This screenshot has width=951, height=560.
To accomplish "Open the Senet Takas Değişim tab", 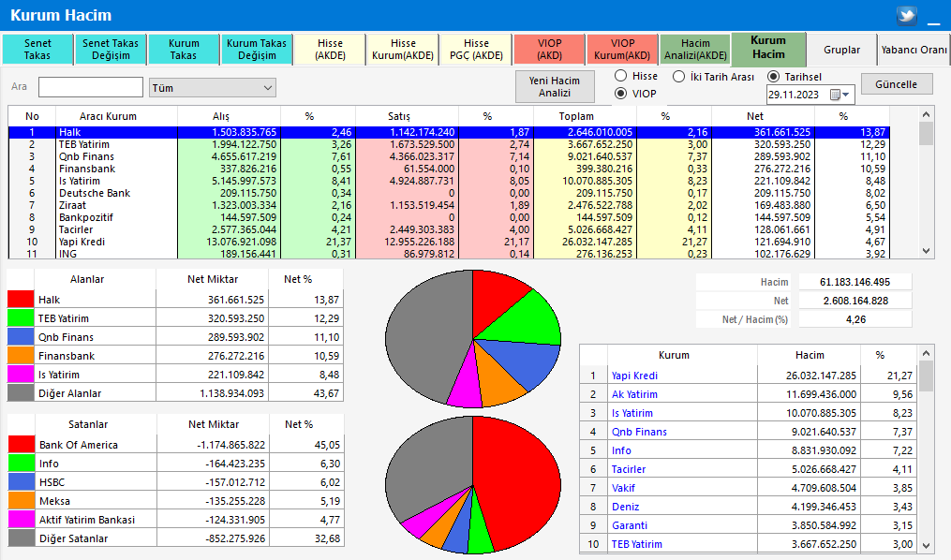I will click(x=111, y=49).
